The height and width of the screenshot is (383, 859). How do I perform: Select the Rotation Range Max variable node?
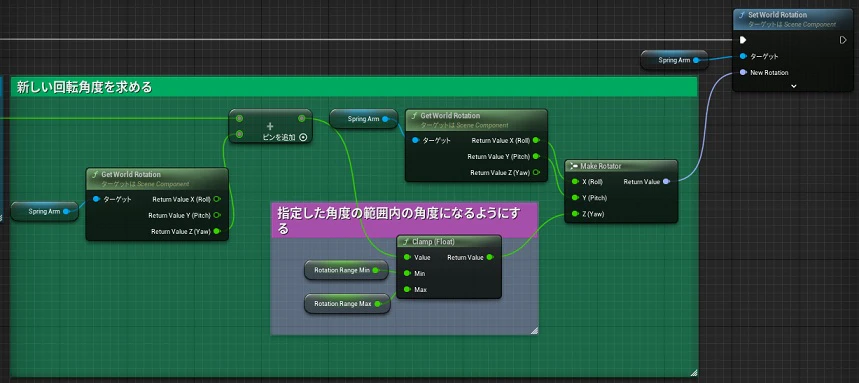coord(347,304)
